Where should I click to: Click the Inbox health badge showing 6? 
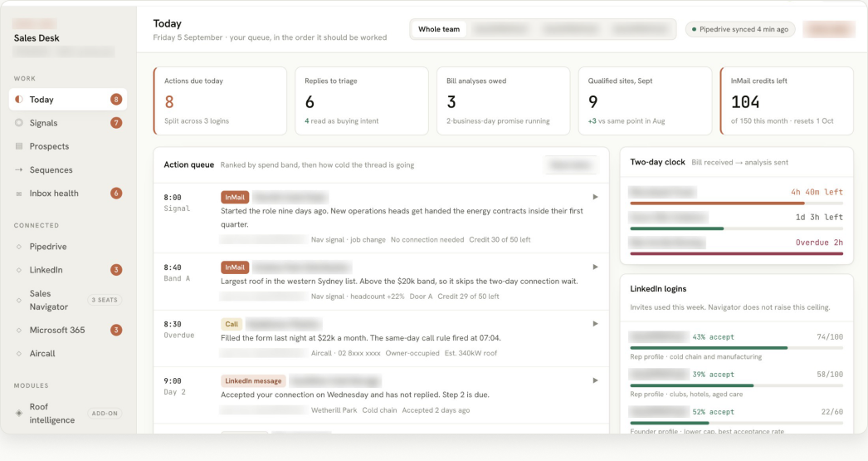click(115, 193)
